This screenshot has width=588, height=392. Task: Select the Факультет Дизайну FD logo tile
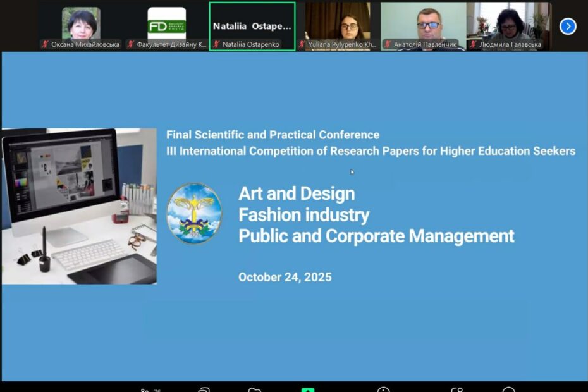(x=167, y=23)
